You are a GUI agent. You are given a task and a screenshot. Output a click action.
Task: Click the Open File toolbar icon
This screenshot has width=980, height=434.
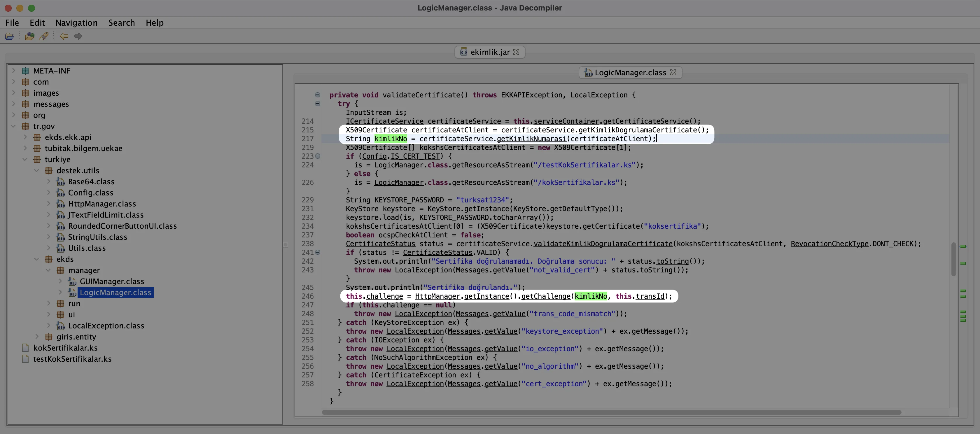click(10, 36)
